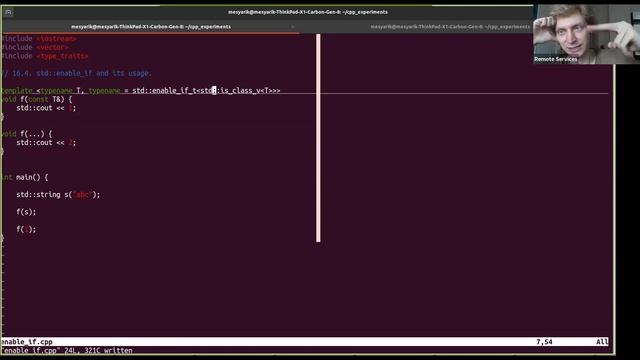Screen dimensions: 640x360
Task: Click the 'void f(const T&) {' line
Action: coord(36,99)
